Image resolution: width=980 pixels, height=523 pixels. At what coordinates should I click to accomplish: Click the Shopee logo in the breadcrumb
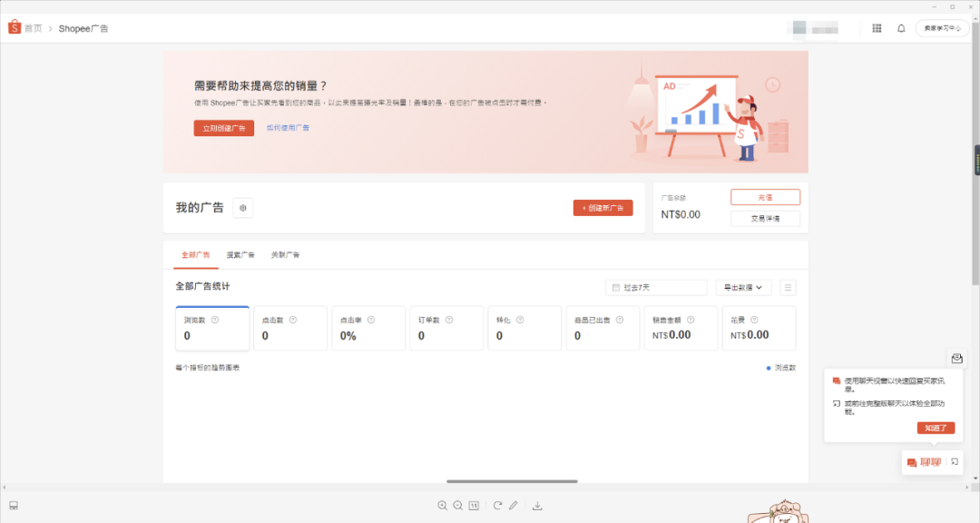click(15, 28)
